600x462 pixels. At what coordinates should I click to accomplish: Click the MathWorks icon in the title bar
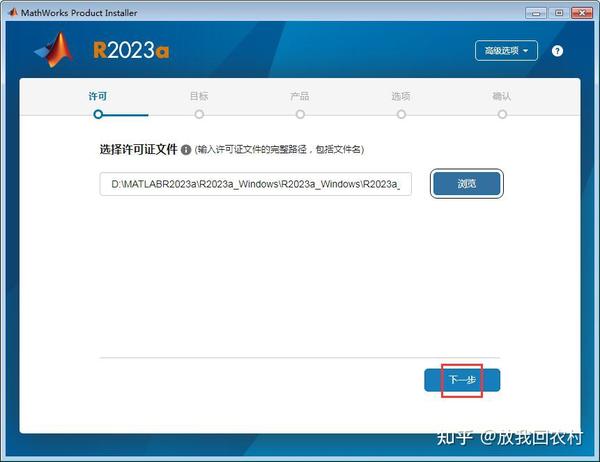tap(13, 12)
